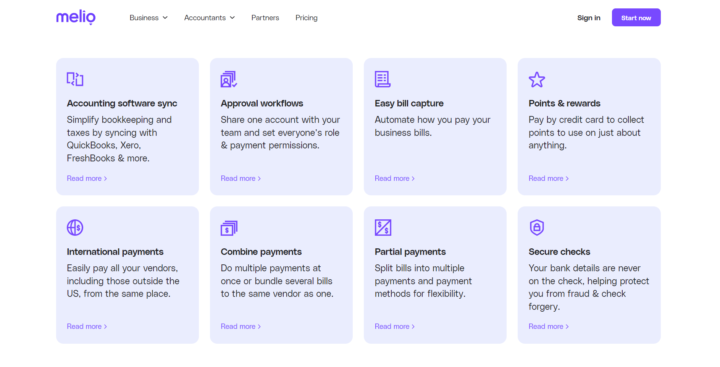Read more about International payments
Viewport: 720px width, 367px height.
point(87,326)
